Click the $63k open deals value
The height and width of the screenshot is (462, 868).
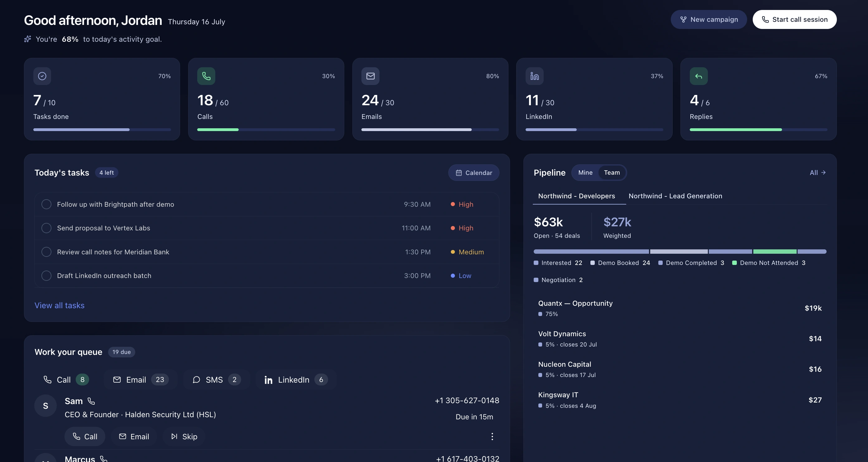[548, 222]
